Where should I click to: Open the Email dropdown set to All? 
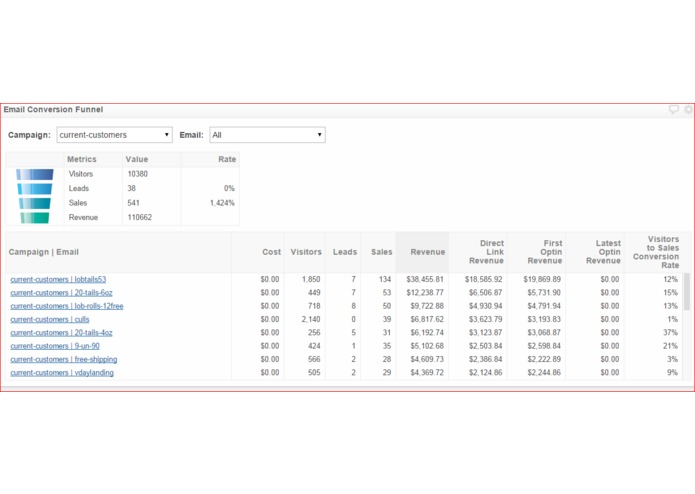click(x=267, y=135)
